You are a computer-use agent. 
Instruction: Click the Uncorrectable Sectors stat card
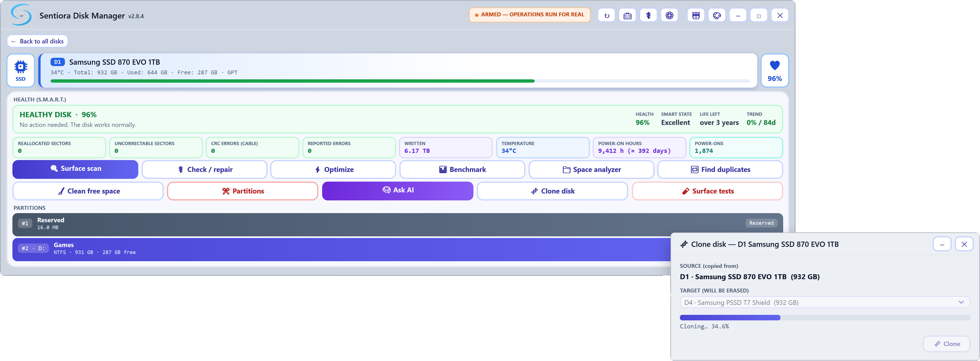pyautogui.click(x=156, y=147)
